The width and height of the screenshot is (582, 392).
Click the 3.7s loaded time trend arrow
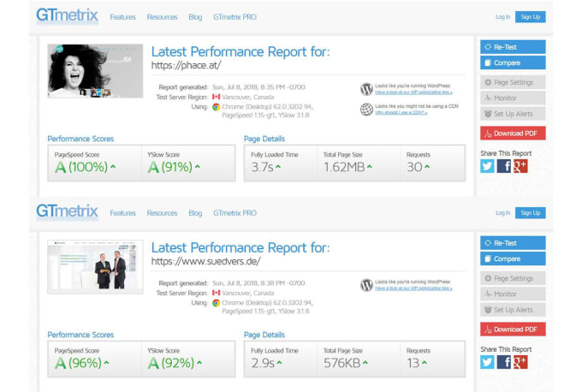tap(278, 167)
